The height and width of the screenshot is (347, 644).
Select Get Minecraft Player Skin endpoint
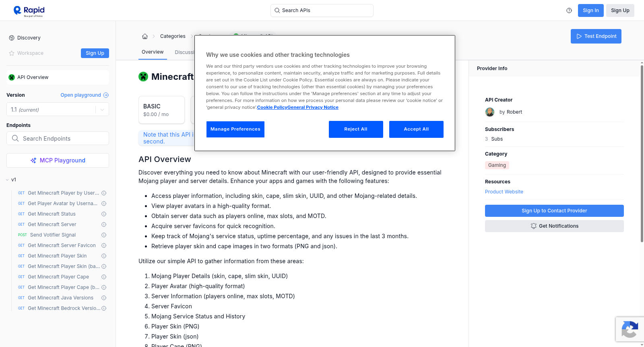(57, 256)
